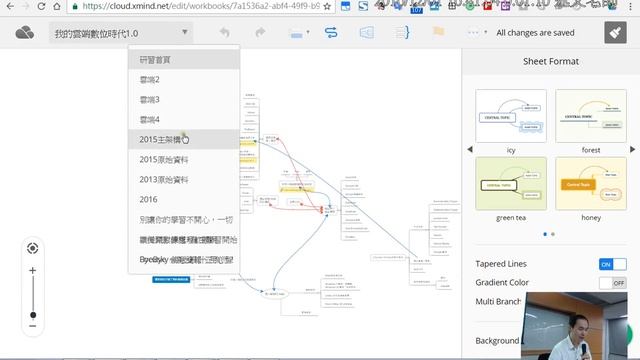Viewport: 640px width, 360px height.
Task: Select the sheet starting with ByeBye
Action: pyautogui.click(x=184, y=260)
